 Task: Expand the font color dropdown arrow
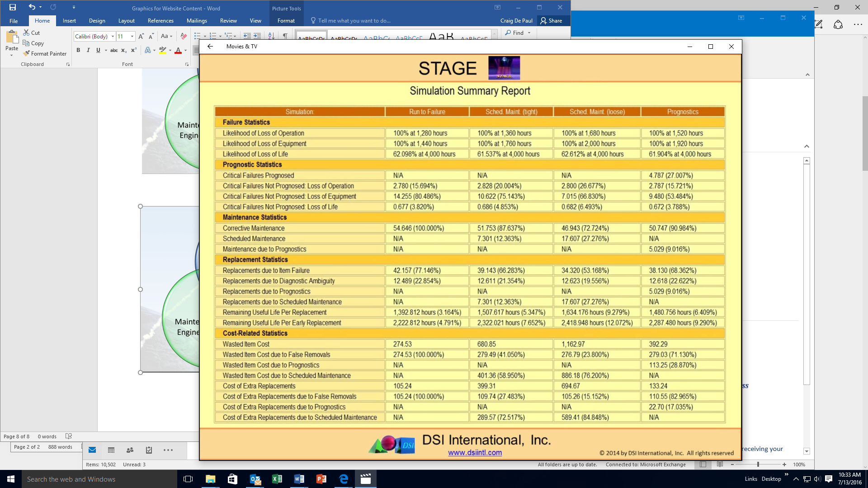pos(185,50)
